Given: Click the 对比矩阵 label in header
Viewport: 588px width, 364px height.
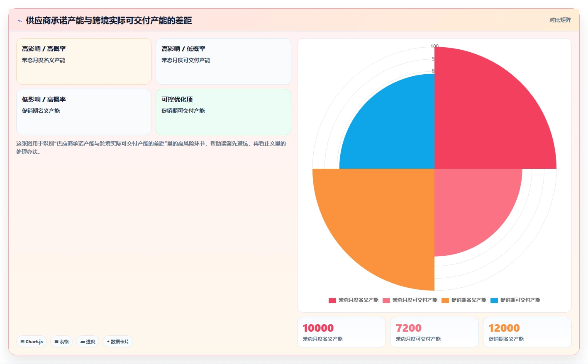Looking at the screenshot, I should point(560,20).
